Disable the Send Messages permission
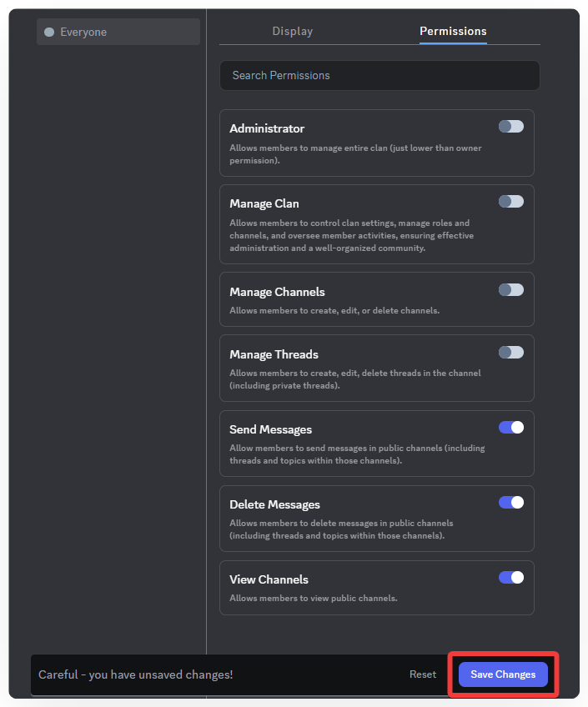The height and width of the screenshot is (707, 588). 511,428
